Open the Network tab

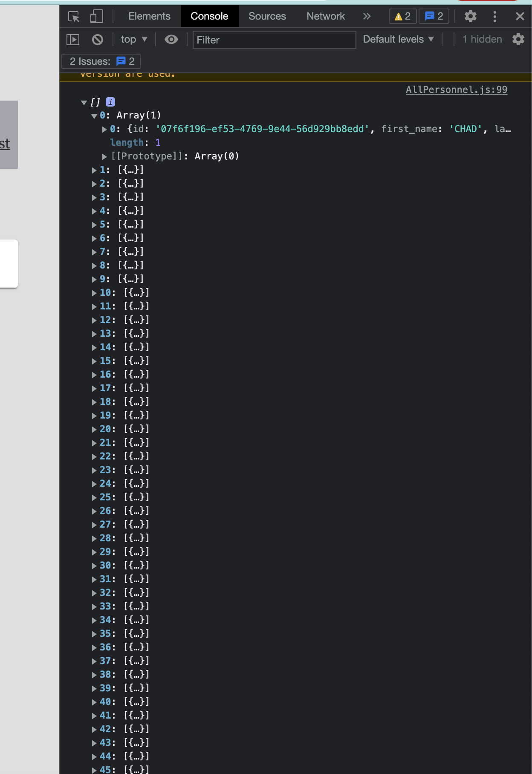pyautogui.click(x=326, y=16)
